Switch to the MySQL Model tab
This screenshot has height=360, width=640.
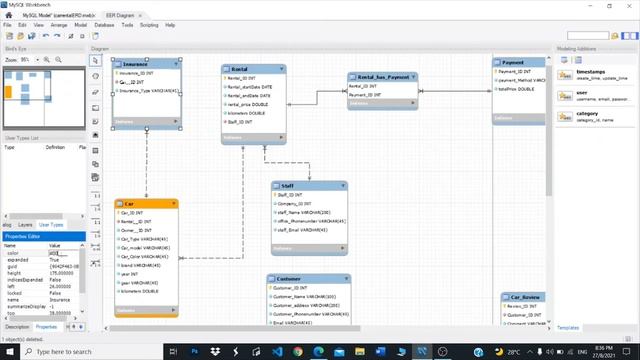point(58,16)
